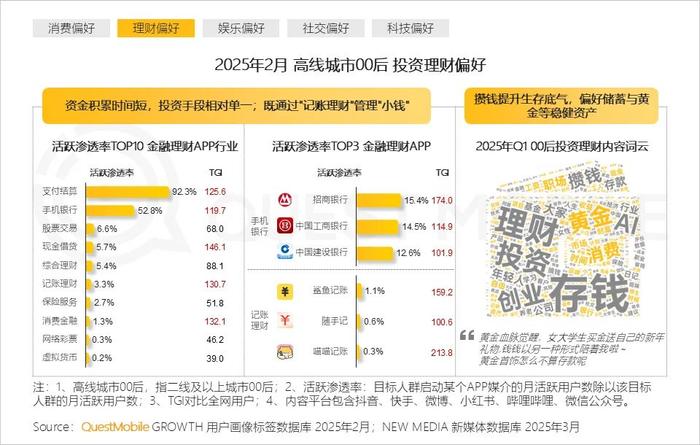The image size is (700, 445).
Task: Click the 喵喵记账 app icon
Action: point(285,352)
